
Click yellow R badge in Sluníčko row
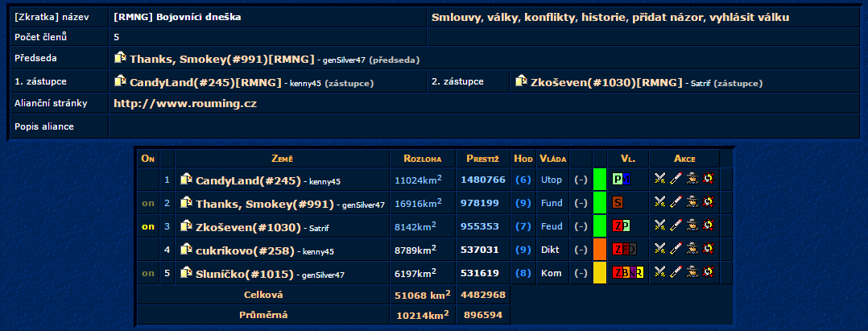click(639, 273)
